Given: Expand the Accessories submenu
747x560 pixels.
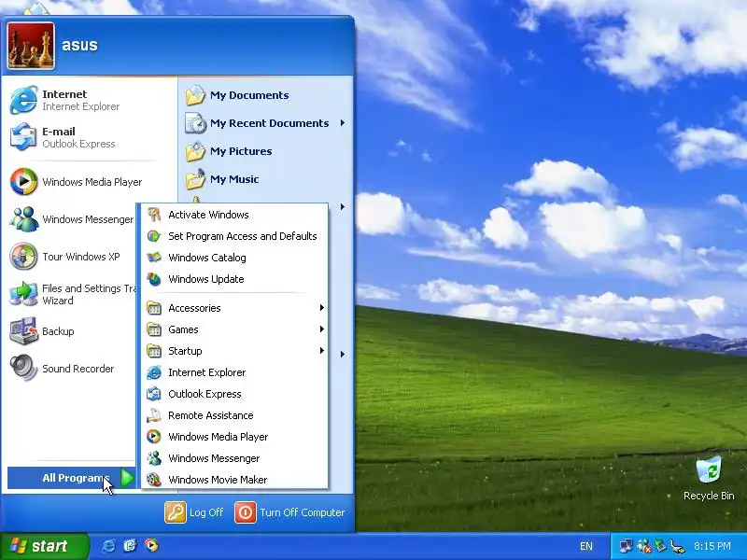Looking at the screenshot, I should 234,308.
